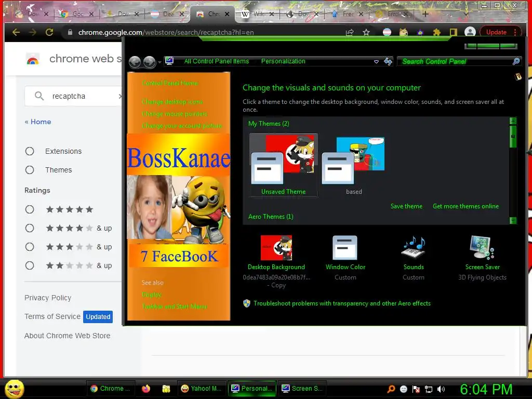Image resolution: width=532 pixels, height=399 pixels.
Task: Open a new Chrome tab with plus
Action: click(425, 14)
